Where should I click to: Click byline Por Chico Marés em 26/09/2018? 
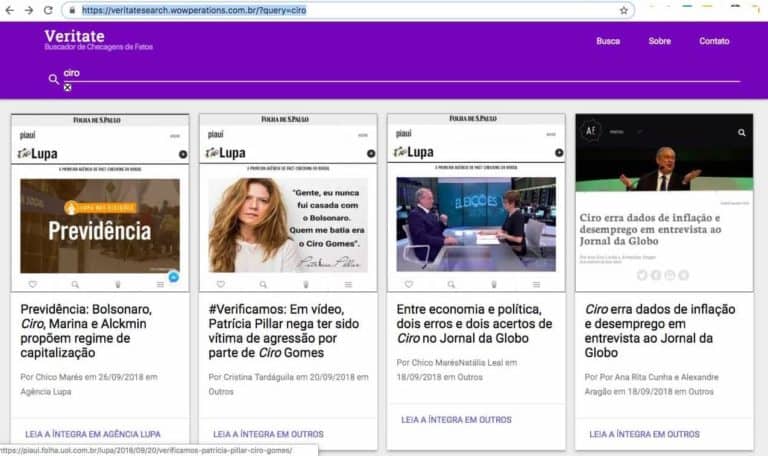click(x=89, y=384)
